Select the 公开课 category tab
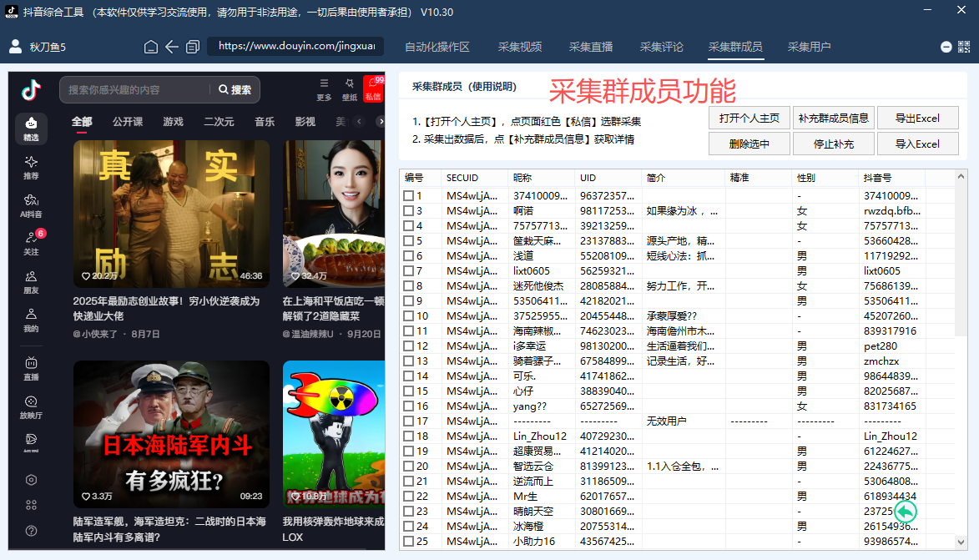This screenshot has height=560, width=979. click(128, 122)
